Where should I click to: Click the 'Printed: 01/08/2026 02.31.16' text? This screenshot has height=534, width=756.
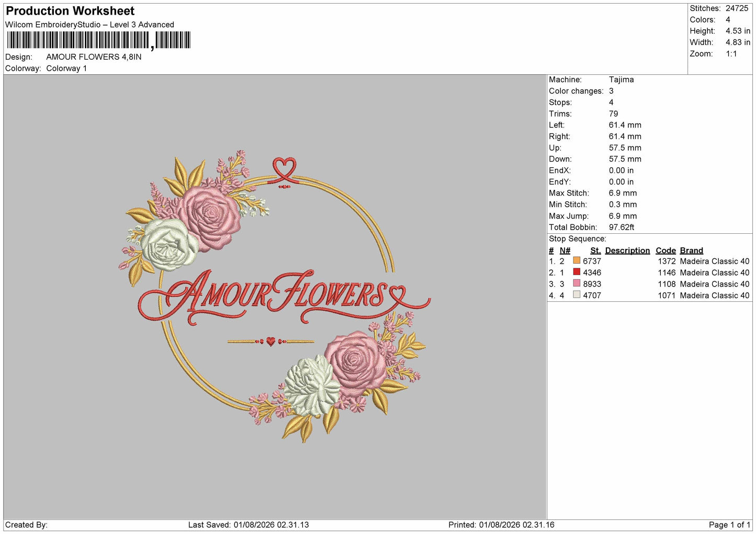501,525
